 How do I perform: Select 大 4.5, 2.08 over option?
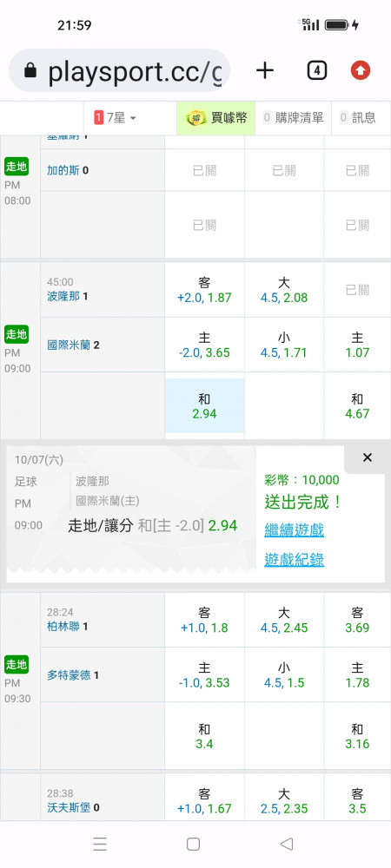pyautogui.click(x=284, y=290)
